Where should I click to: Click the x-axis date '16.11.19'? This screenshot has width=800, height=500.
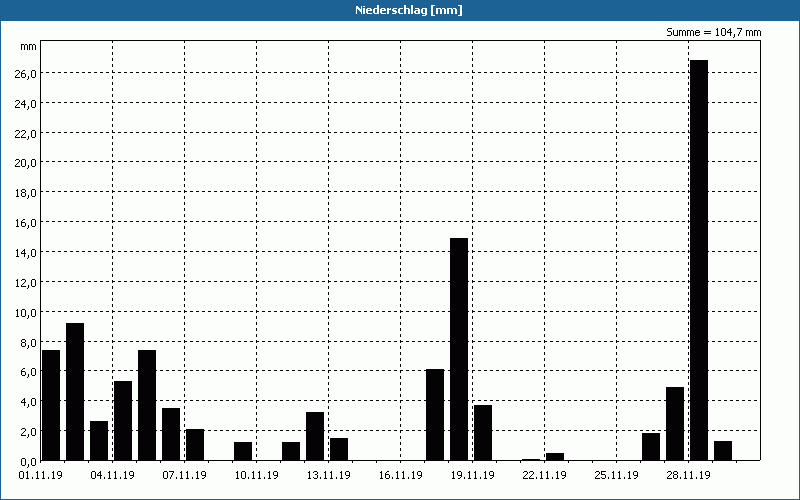point(401,476)
